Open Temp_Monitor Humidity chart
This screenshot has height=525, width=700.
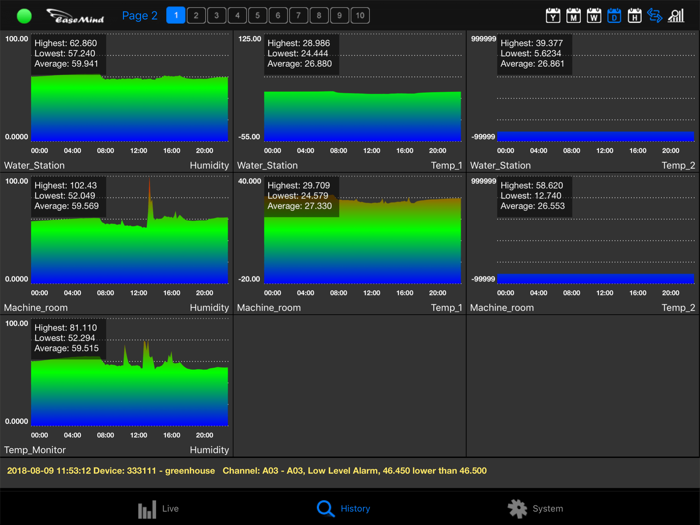click(117, 386)
